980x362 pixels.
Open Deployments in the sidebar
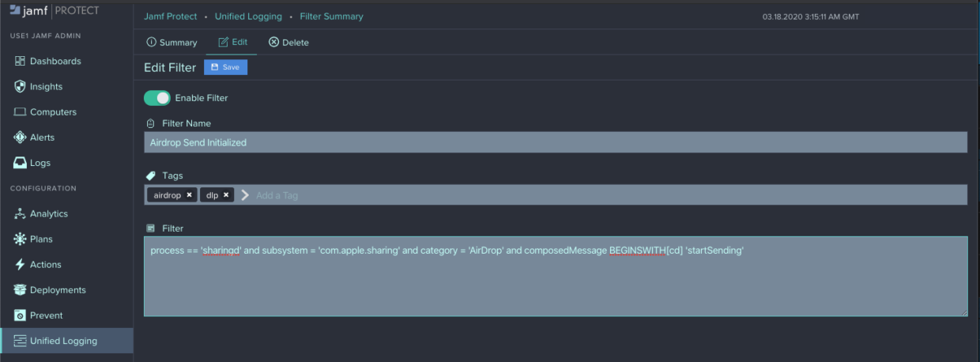point(57,290)
